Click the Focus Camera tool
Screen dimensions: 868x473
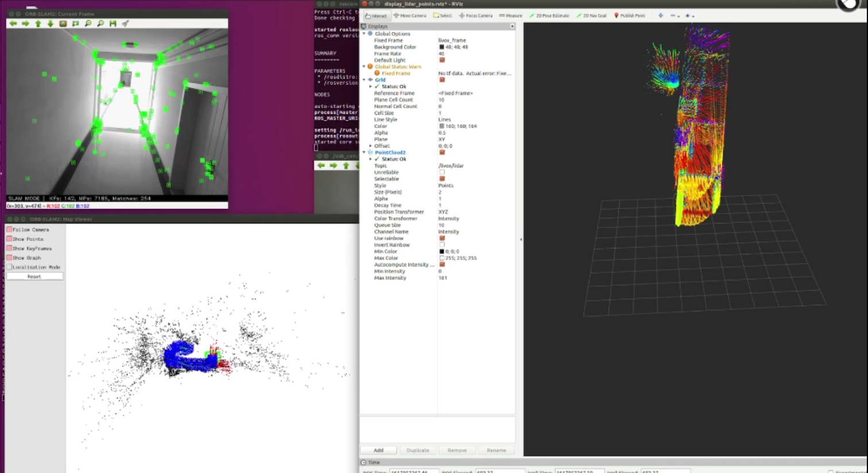pyautogui.click(x=476, y=16)
